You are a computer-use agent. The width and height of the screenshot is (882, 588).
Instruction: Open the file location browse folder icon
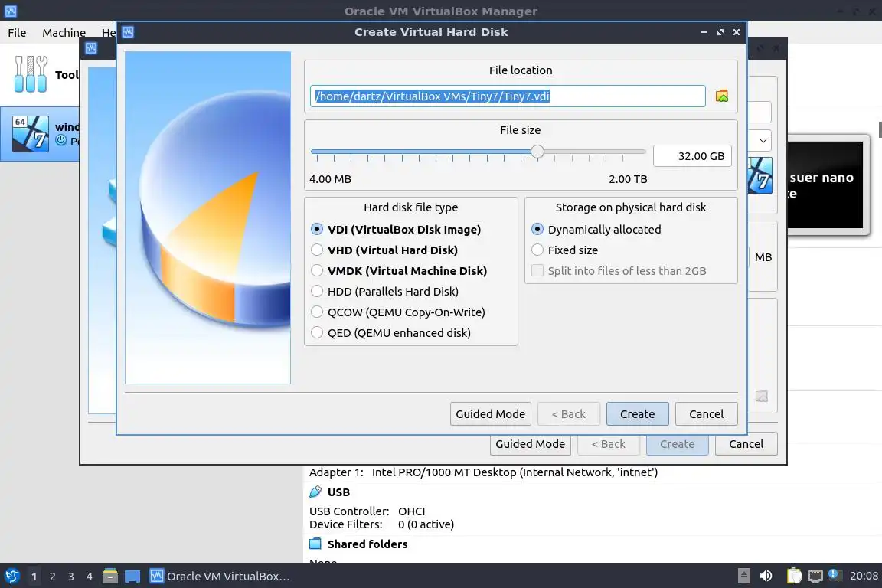722,96
